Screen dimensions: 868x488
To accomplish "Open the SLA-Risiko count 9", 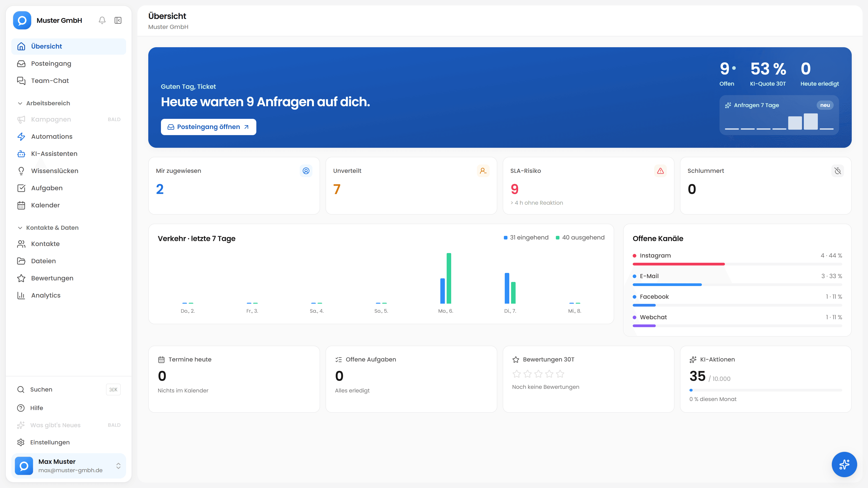I will tap(514, 189).
